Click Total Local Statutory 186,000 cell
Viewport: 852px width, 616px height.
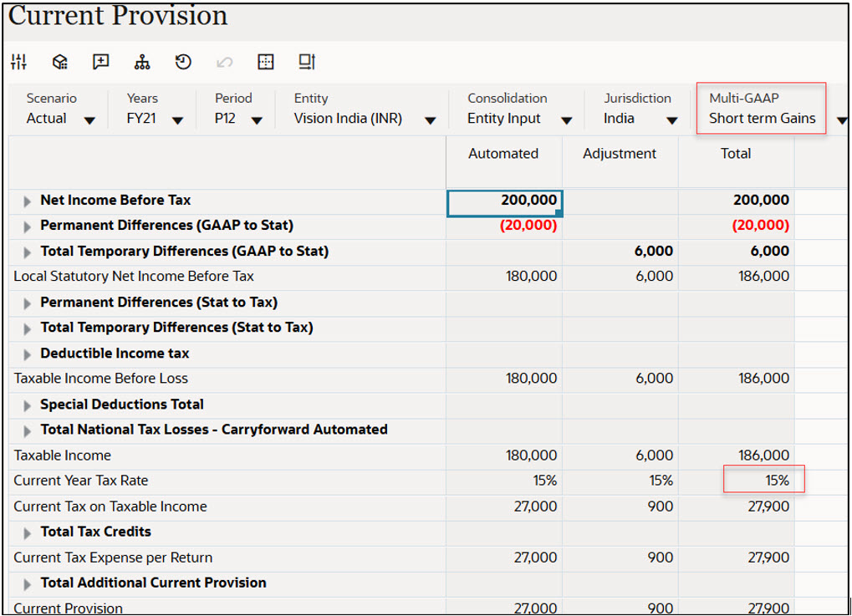tap(737, 277)
